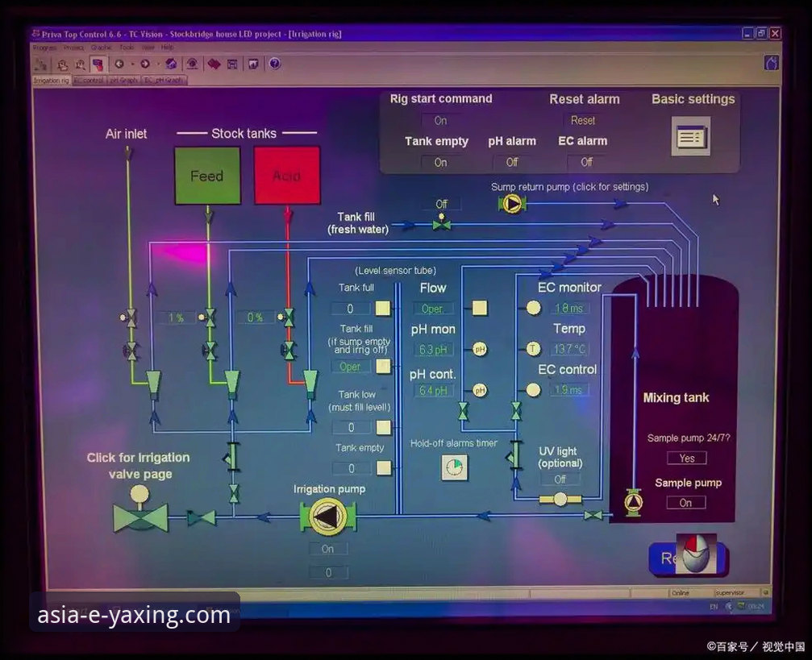Click the green Feed stock tank
812x660 pixels.
pos(207,176)
